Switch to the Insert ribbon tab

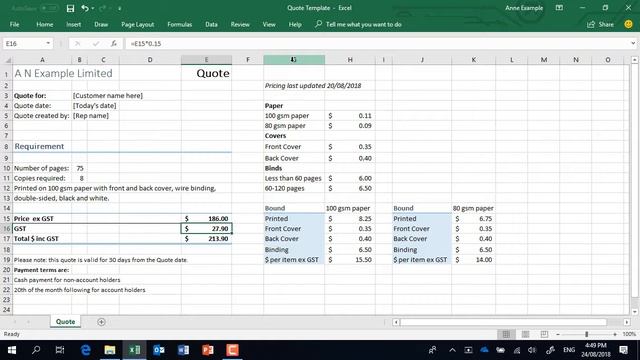coord(73,24)
